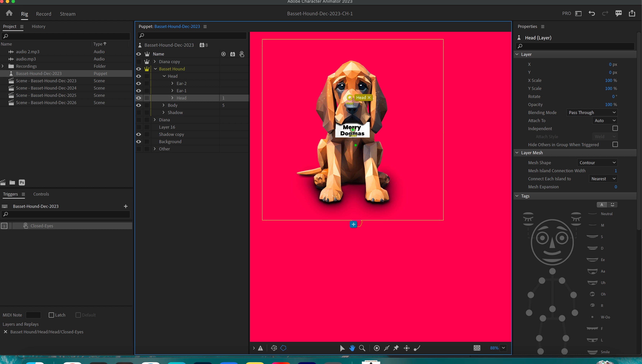Open the Mesh Shape Contour dropdown

(x=597, y=163)
